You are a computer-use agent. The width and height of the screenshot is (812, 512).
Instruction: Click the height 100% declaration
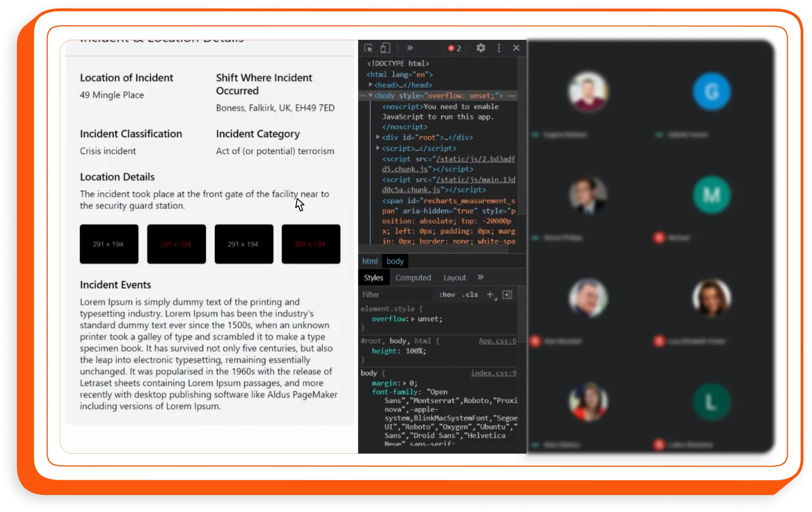point(398,351)
